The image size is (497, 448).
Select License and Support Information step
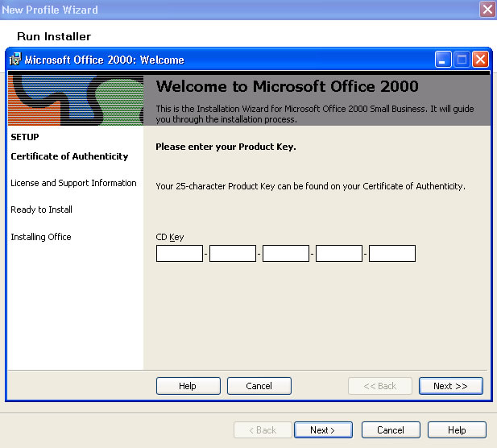(x=73, y=183)
